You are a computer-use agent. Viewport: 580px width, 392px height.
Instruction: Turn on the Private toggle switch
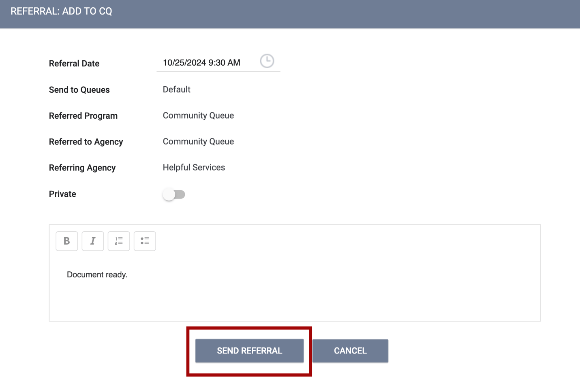click(x=174, y=194)
